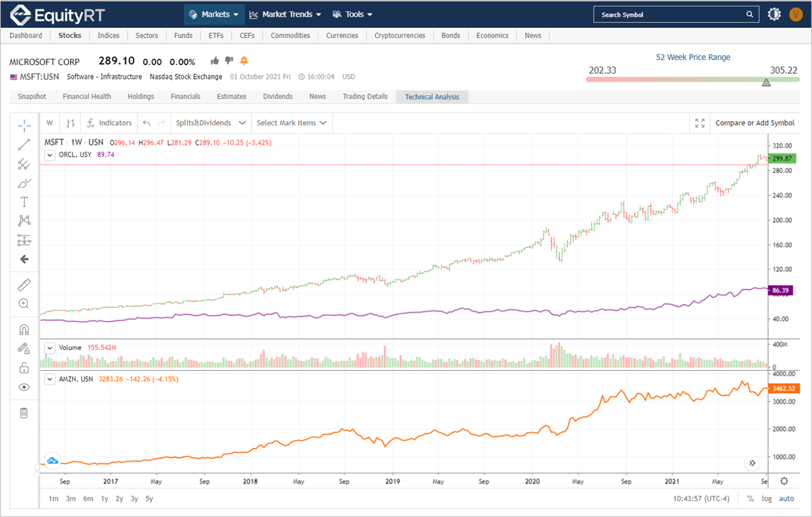Image resolution: width=812 pixels, height=517 pixels.
Task: Open the Trading Details tab
Action: pyautogui.click(x=365, y=97)
